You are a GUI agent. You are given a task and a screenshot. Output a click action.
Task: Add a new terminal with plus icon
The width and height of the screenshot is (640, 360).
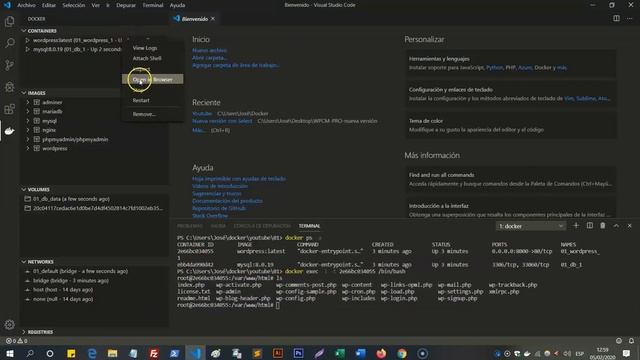coord(576,225)
